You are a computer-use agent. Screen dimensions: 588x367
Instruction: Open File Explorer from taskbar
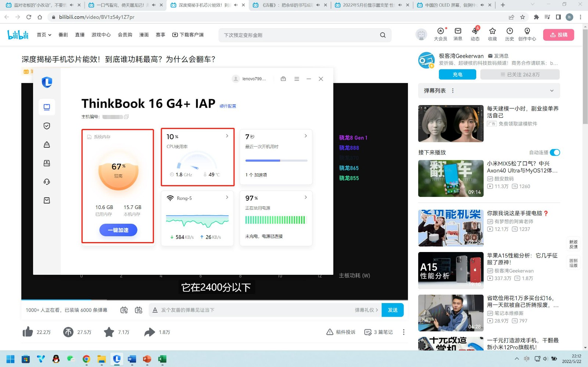pos(101,359)
